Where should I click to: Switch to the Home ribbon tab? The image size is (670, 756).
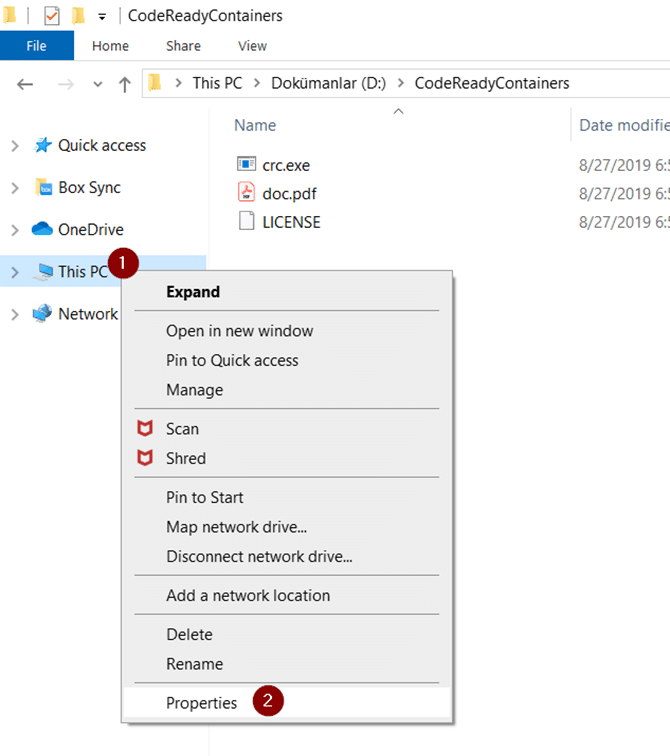point(110,46)
